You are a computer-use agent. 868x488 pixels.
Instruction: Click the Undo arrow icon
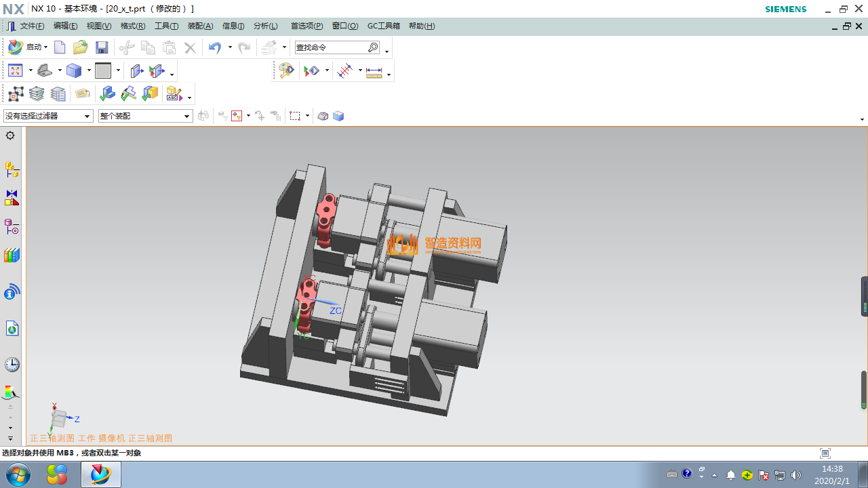(215, 47)
